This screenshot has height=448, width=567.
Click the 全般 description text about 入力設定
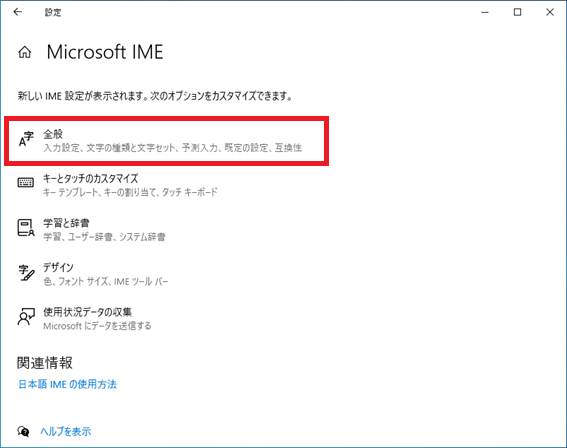[x=172, y=148]
